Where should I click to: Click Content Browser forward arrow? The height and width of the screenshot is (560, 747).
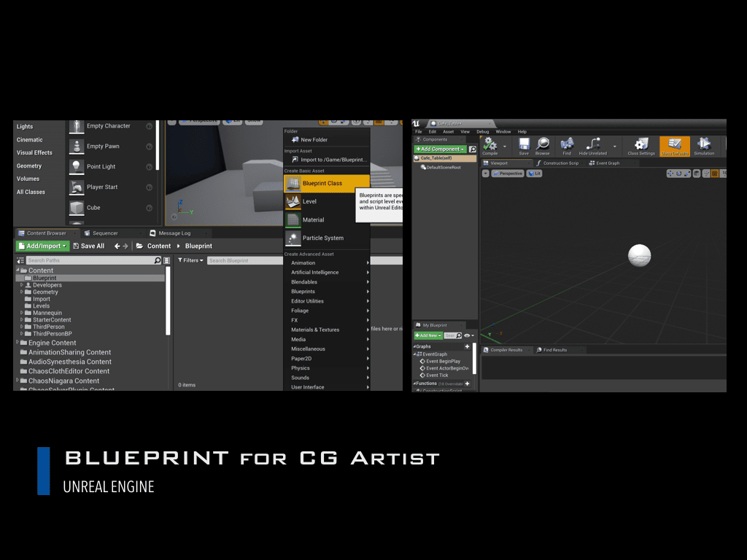(x=125, y=246)
